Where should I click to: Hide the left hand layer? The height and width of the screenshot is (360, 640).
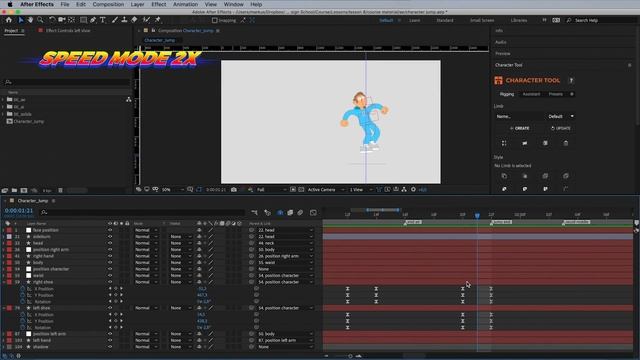[110, 340]
